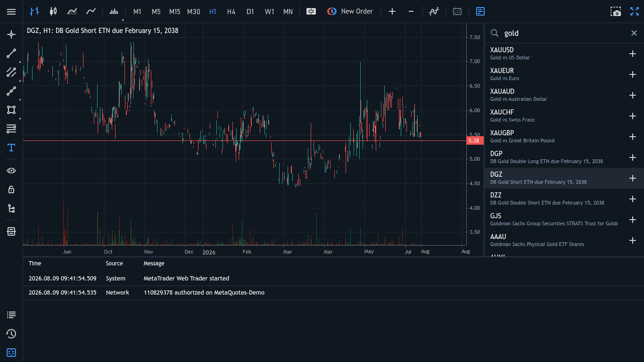Select the AAAU Goldman Sachs result
This screenshot has width=644, height=362.
(x=564, y=240)
